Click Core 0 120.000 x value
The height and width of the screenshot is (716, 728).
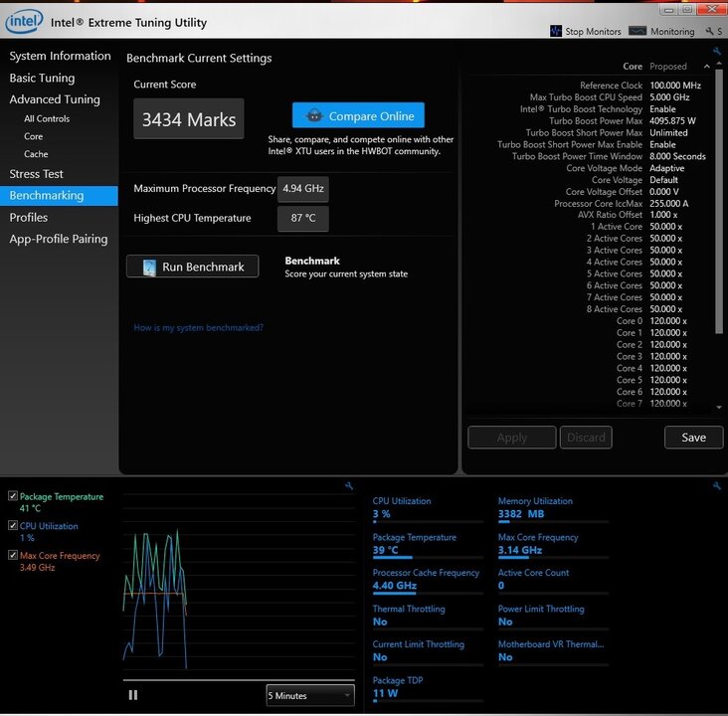(x=668, y=321)
